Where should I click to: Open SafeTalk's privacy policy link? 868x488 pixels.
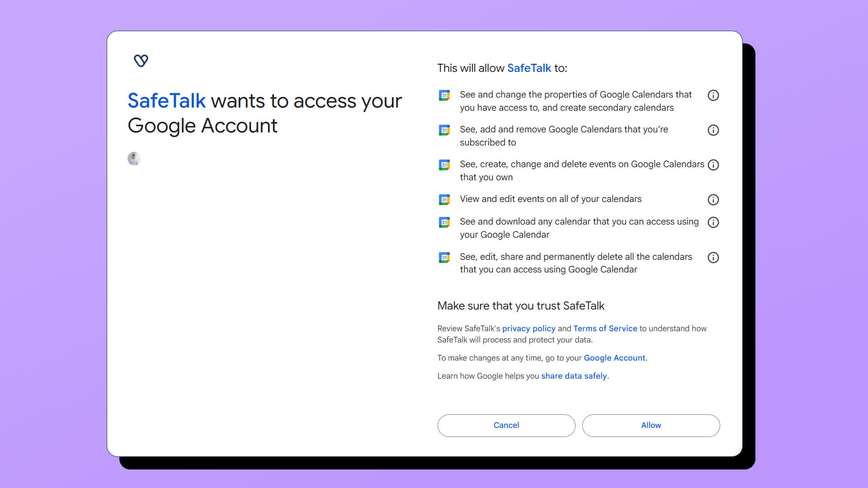coord(528,328)
